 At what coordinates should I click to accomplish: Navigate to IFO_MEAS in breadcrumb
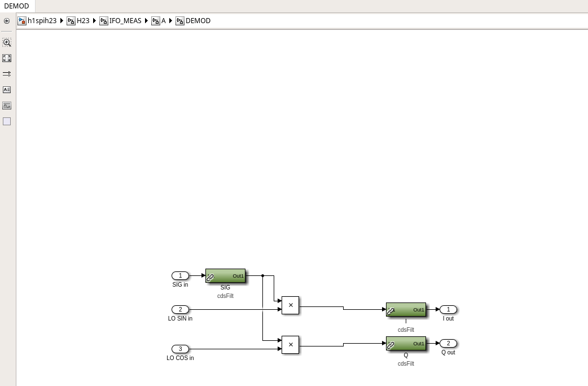(125, 21)
